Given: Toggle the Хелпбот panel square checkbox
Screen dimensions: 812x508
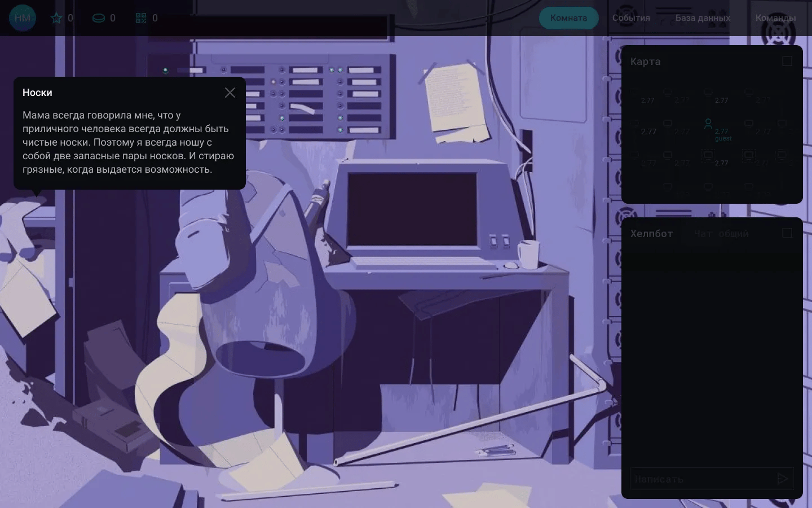Looking at the screenshot, I should (x=787, y=233).
